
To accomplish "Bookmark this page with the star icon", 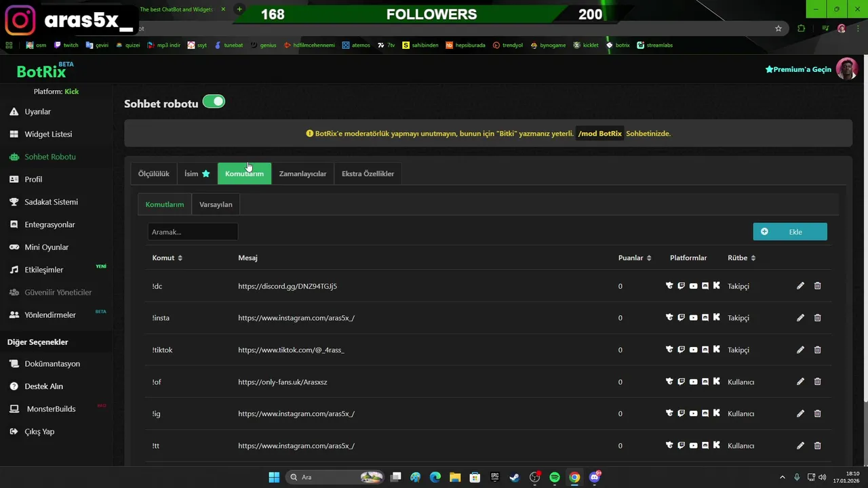I will [x=778, y=28].
